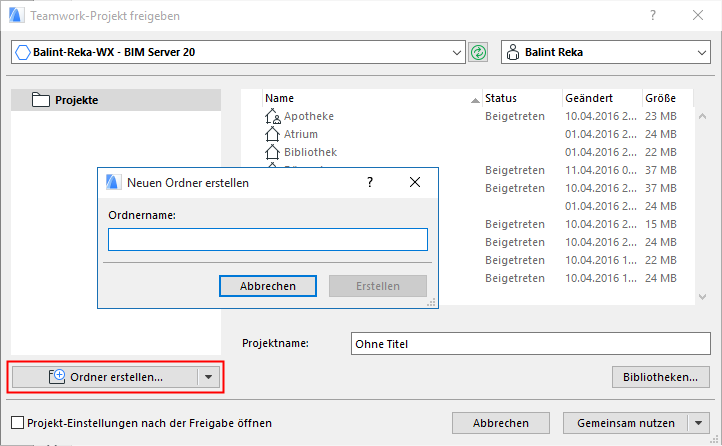
Task: Open the Balint Reka user dropdown
Action: [x=699, y=52]
